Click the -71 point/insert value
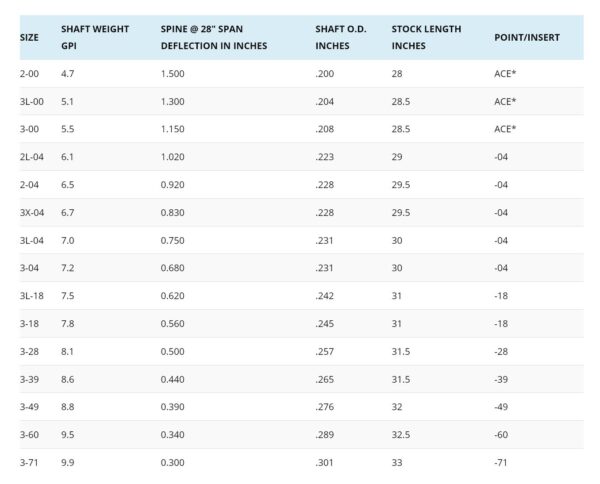Viewport: 600px width, 484px height. 501,462
